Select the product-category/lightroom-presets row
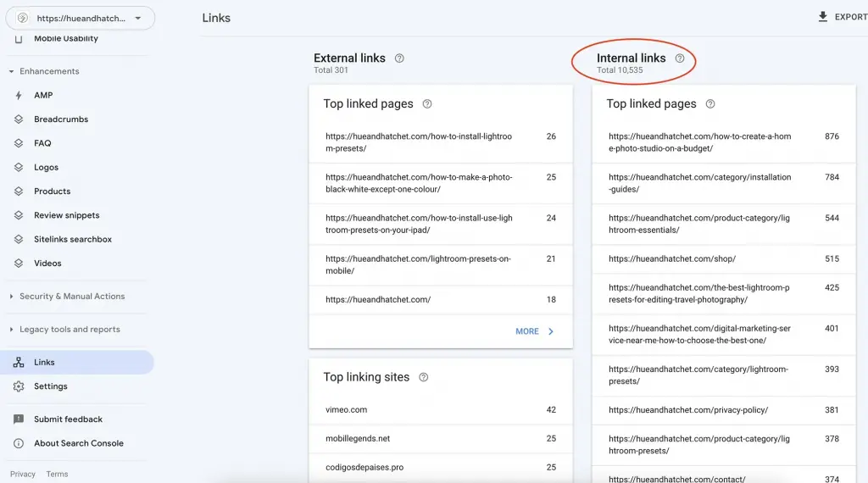 coord(724,445)
